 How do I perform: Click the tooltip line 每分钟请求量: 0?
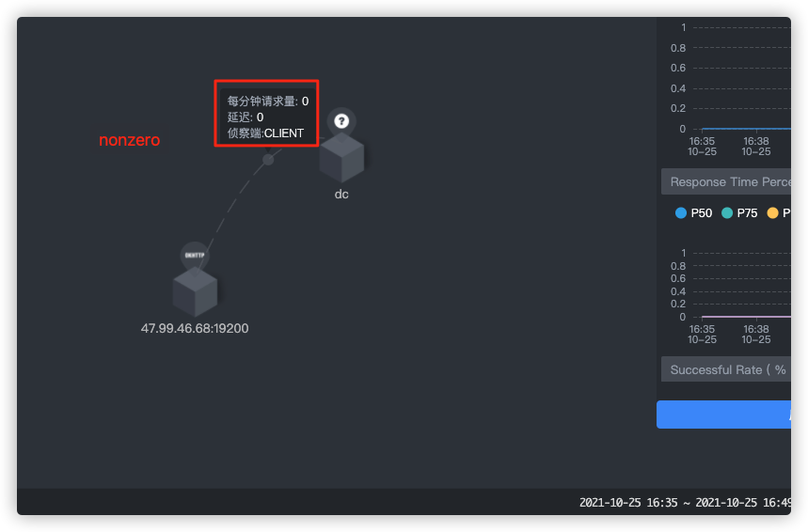(x=268, y=102)
